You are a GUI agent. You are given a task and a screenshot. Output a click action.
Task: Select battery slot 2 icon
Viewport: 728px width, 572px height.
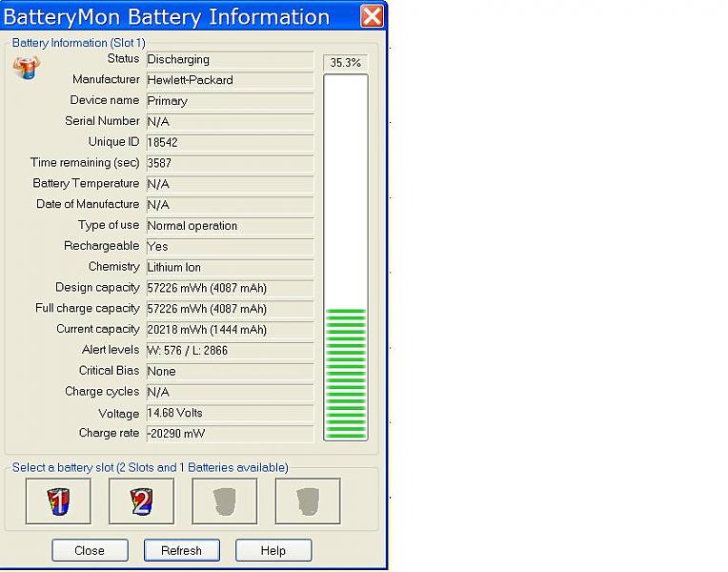(142, 501)
